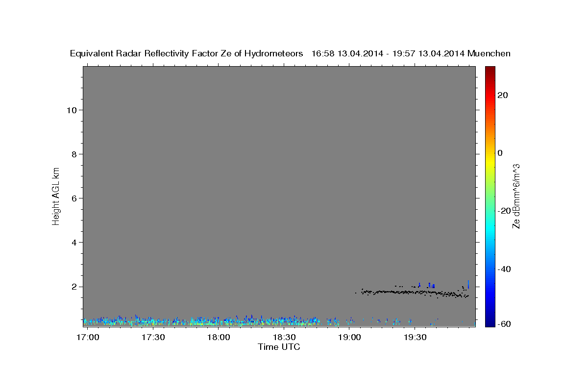Click the colorbar tick label -60
This screenshot has height=392, width=588.
504,324
